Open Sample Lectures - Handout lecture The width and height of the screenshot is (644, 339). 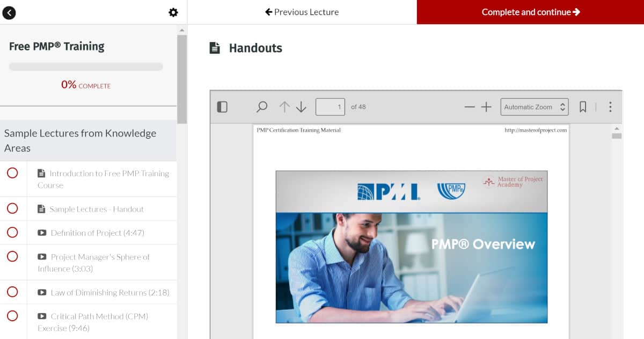tap(91, 209)
